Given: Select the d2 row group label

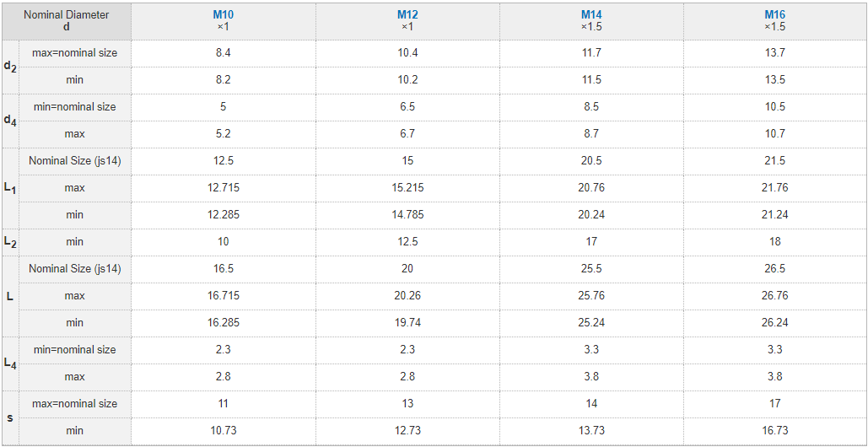Looking at the screenshot, I should [10, 66].
